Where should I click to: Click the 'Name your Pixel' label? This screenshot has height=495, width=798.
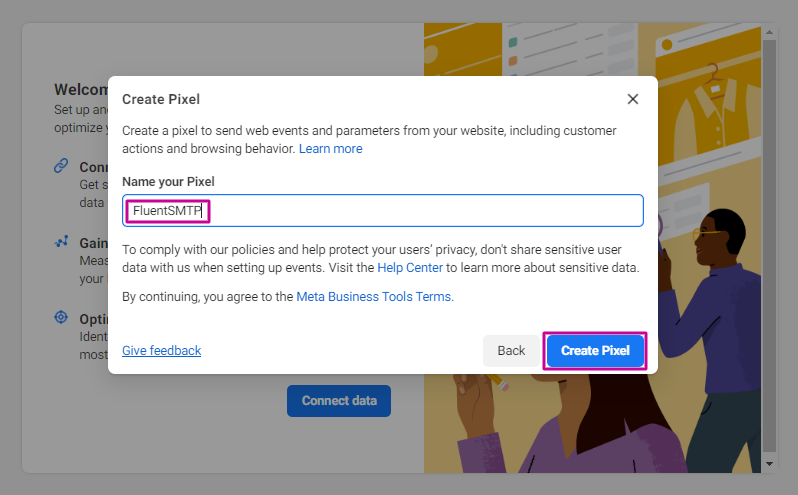[168, 182]
